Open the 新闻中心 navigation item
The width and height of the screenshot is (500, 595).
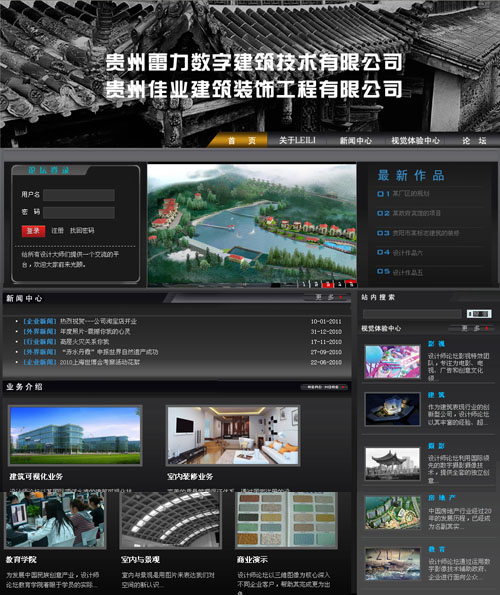pos(355,141)
